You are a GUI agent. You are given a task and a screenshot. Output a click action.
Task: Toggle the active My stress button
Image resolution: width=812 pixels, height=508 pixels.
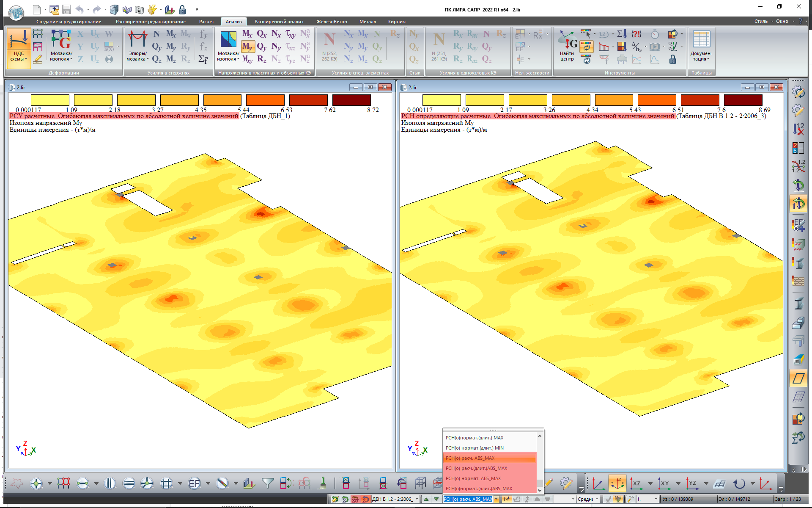pos(247,47)
